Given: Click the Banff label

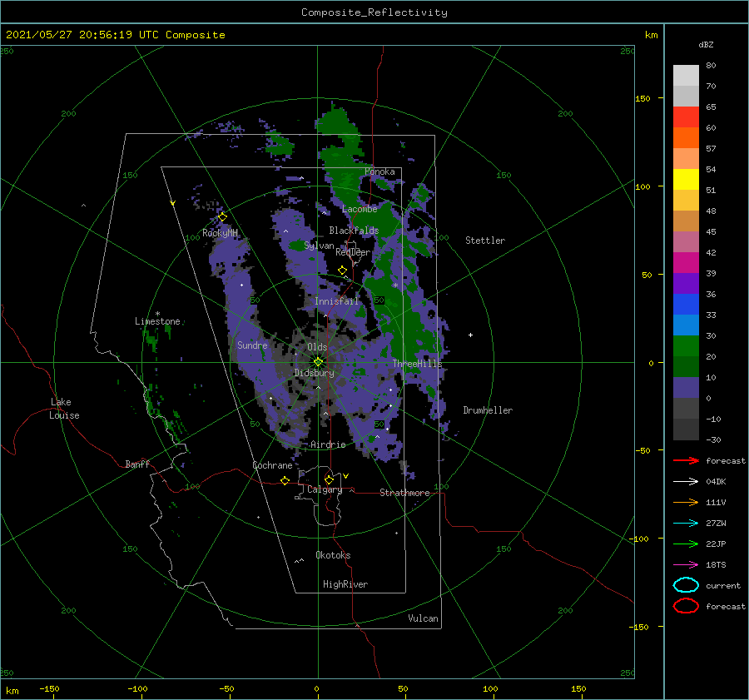Looking at the screenshot, I should pos(137,464).
